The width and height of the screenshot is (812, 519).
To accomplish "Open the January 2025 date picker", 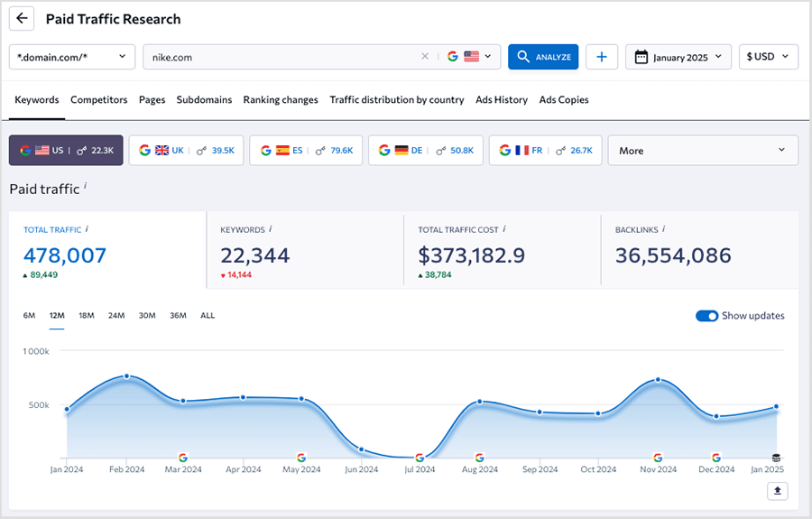I will 678,57.
